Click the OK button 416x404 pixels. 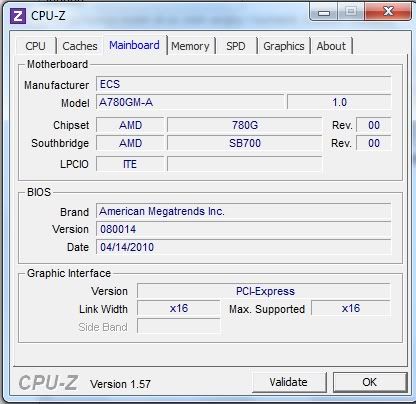[370, 382]
